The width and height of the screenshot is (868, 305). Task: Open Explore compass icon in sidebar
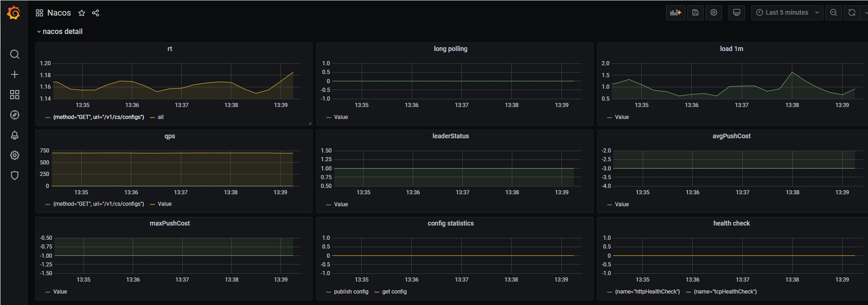[15, 115]
